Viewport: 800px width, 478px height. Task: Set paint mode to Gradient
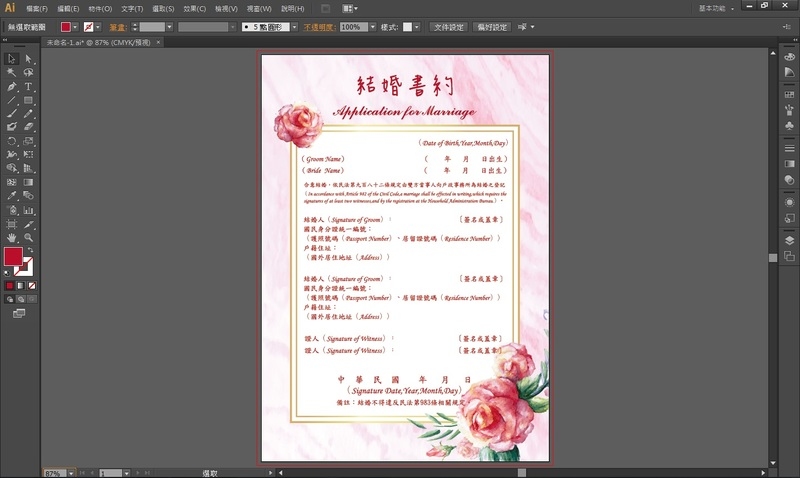click(x=21, y=286)
